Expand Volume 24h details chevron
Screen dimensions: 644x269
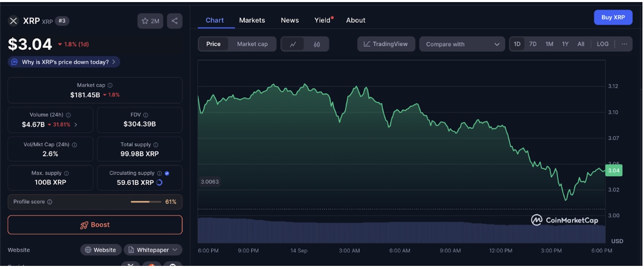click(x=76, y=125)
